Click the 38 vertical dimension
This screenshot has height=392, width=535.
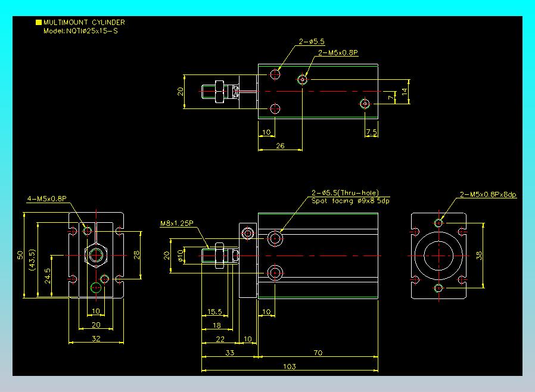[480, 256]
